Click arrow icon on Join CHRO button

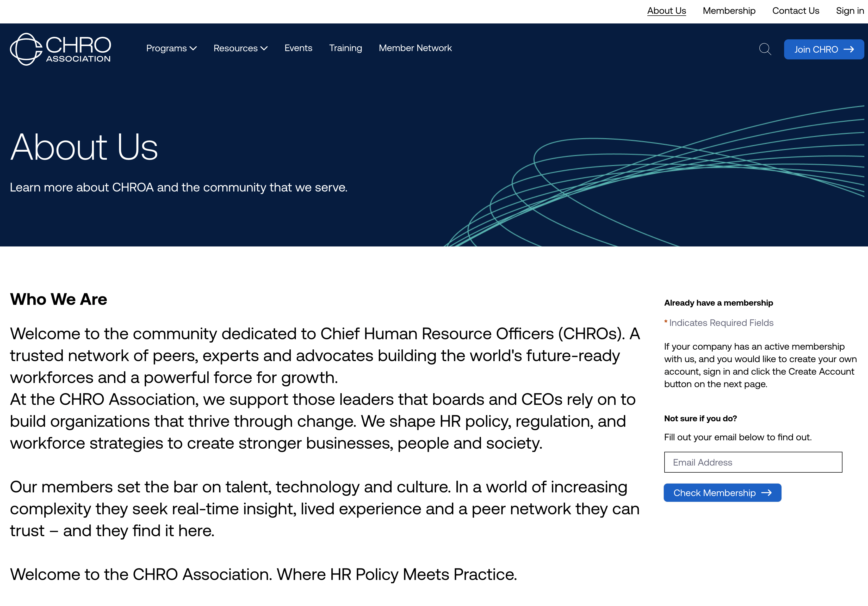[849, 50]
